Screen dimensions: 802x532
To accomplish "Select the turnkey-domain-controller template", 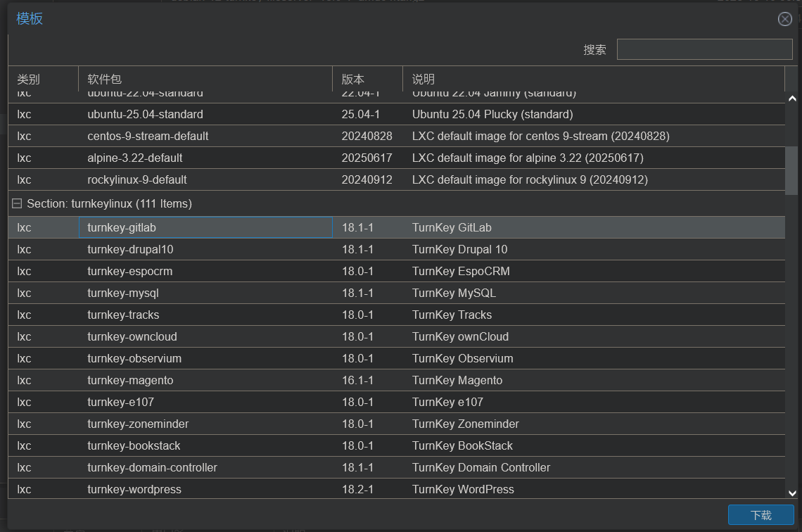I will pyautogui.click(x=152, y=467).
